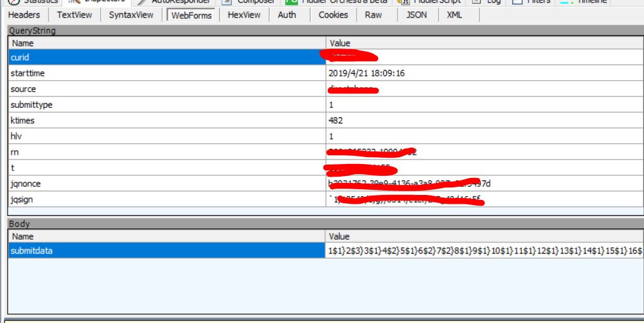Click the hlv value cell
Screen dimensions: 644x323
click(x=485, y=136)
